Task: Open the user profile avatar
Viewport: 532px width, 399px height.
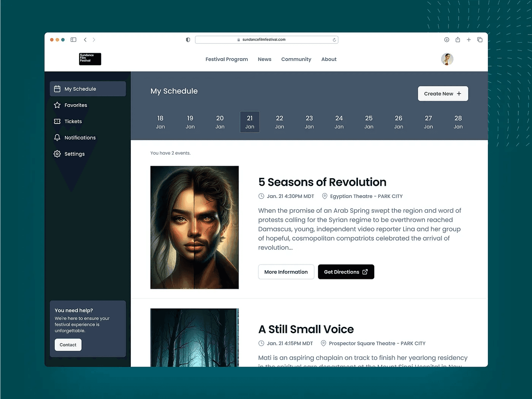Action: tap(447, 59)
